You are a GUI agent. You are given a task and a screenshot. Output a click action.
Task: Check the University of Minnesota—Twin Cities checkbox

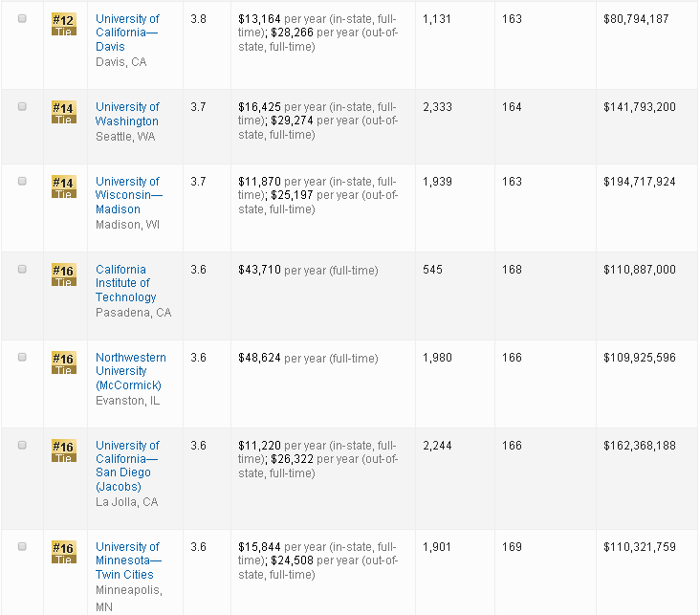tap(23, 547)
